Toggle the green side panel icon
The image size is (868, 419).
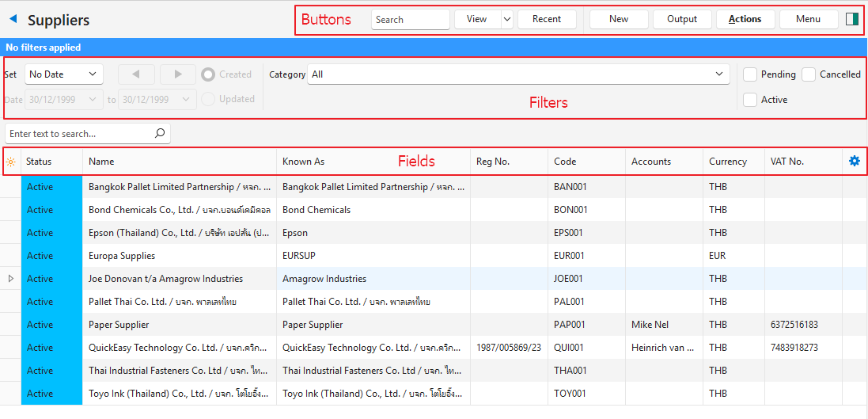click(851, 19)
